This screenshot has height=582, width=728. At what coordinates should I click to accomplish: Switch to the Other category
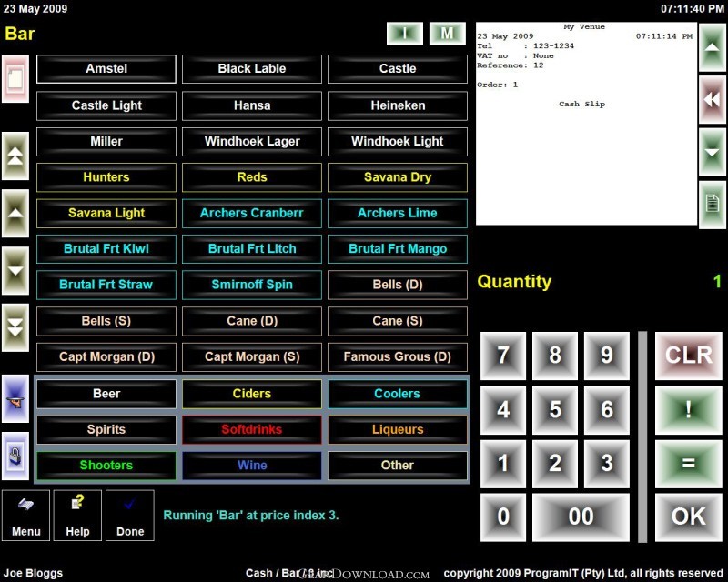(x=398, y=465)
